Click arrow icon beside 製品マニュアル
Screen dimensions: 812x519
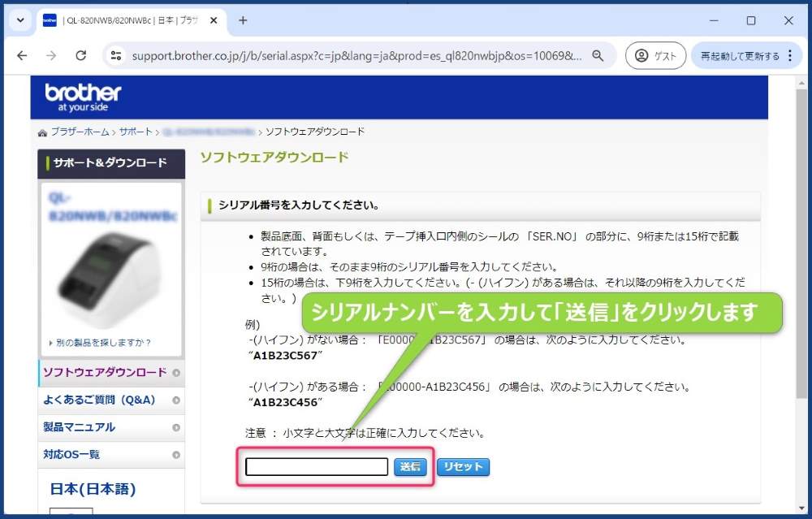176,427
